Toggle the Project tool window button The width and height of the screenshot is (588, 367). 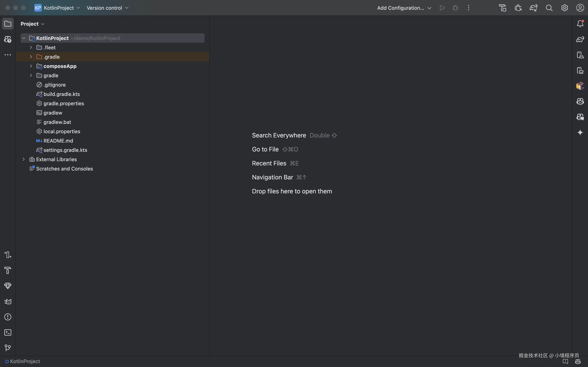(x=8, y=24)
